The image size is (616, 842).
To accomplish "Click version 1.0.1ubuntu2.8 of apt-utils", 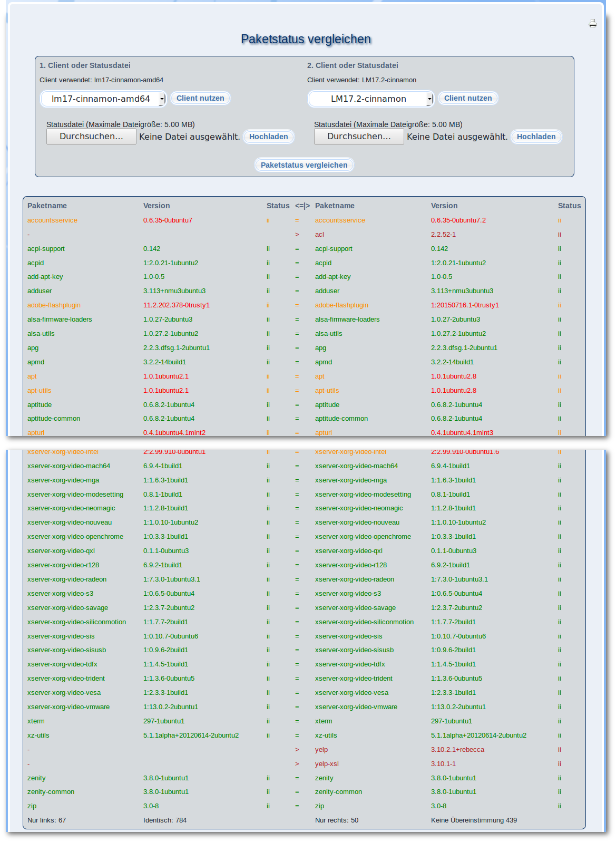I will coord(453,391).
